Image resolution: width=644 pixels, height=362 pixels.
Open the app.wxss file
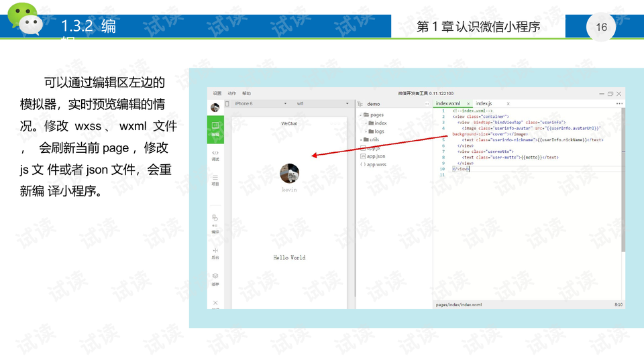[x=374, y=165]
